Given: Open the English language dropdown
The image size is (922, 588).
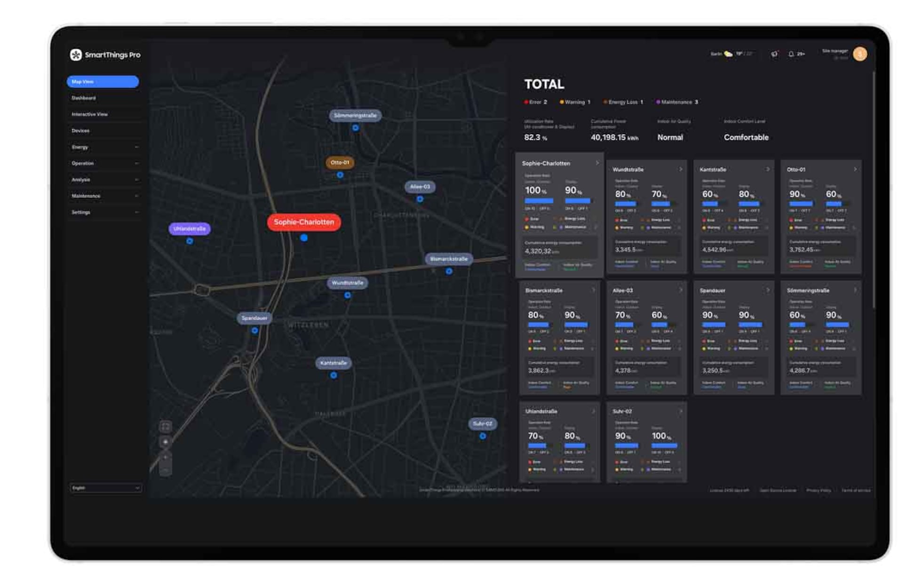Looking at the screenshot, I should [x=105, y=488].
